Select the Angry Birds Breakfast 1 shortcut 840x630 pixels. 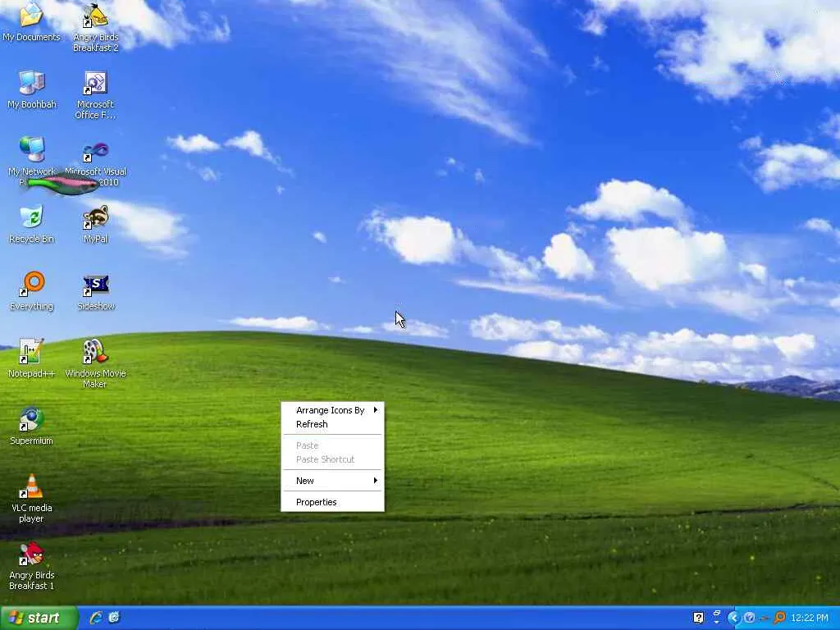[x=32, y=566]
